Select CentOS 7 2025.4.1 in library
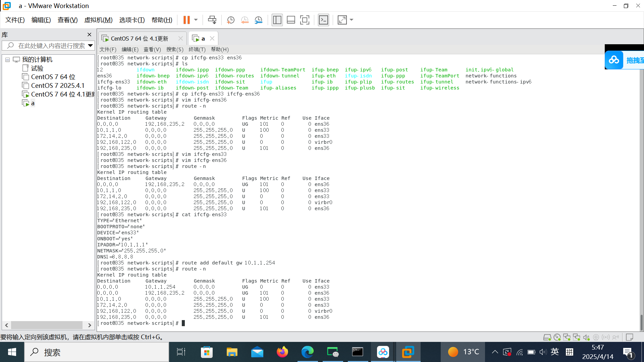This screenshot has width=644, height=362. [x=57, y=85]
